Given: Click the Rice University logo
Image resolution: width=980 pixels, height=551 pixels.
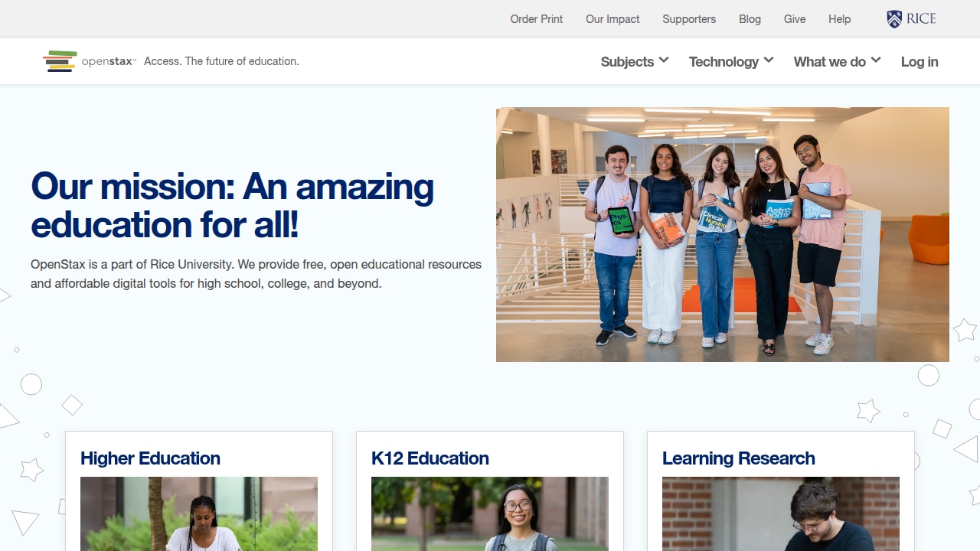Looking at the screenshot, I should [x=911, y=19].
